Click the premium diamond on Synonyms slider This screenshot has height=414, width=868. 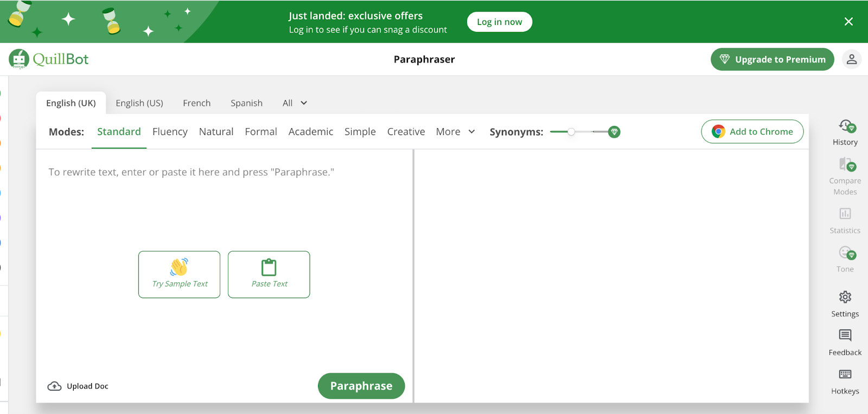coord(614,132)
